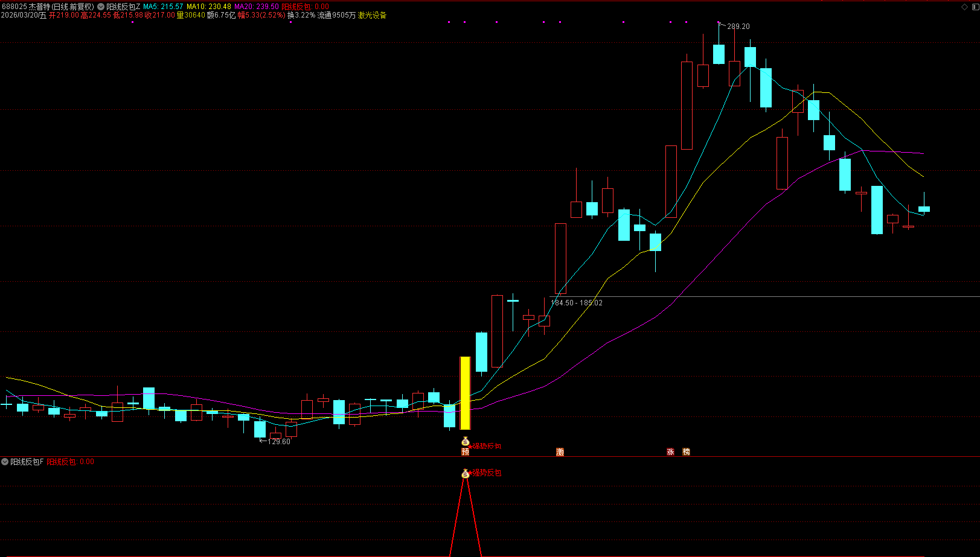Click the money bag signal icon under the yellow candle
The width and height of the screenshot is (980, 557).
click(465, 442)
